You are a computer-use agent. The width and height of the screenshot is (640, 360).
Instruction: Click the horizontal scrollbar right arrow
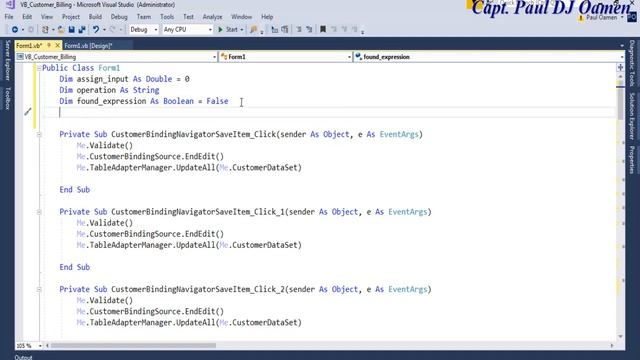(612, 346)
